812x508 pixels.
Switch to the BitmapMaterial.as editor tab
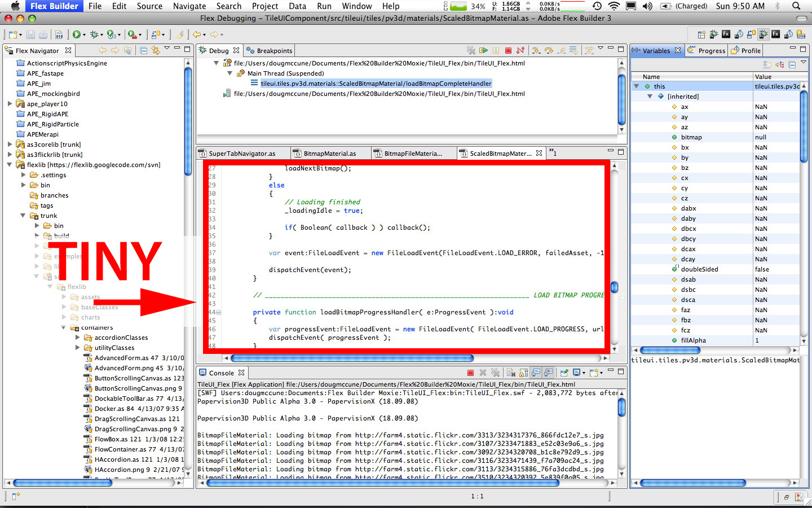[x=330, y=154]
